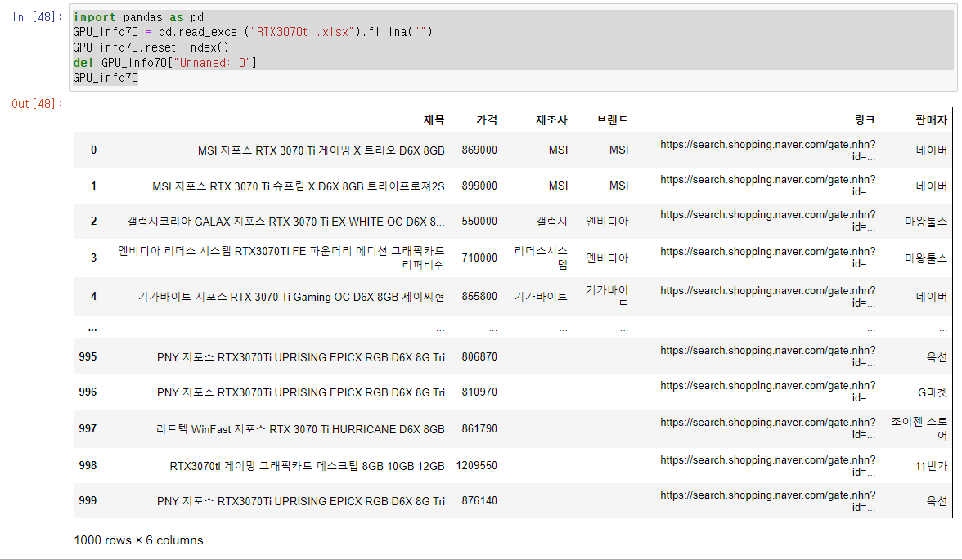This screenshot has height=560, width=962.
Task: Click the 링크 column header
Action: 865,120
